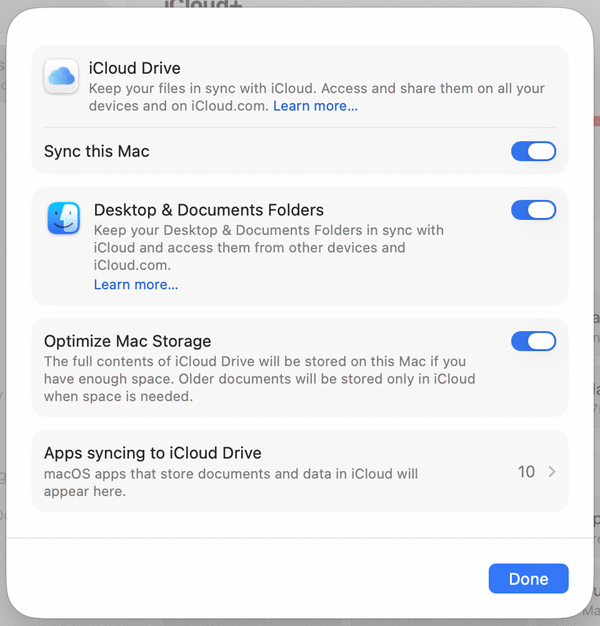This screenshot has height=626, width=600.
Task: Click the iCloud+ title behind the dialog
Action: coord(206,6)
